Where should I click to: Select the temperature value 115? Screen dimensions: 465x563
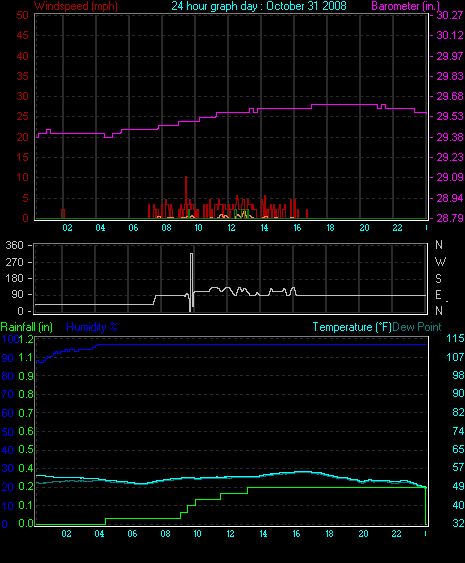coord(455,339)
